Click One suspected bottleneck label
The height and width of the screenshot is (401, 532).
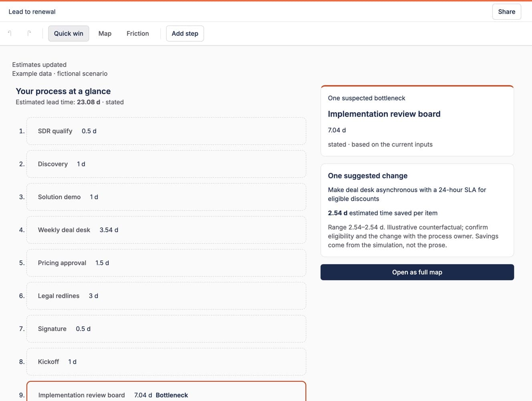coord(367,98)
